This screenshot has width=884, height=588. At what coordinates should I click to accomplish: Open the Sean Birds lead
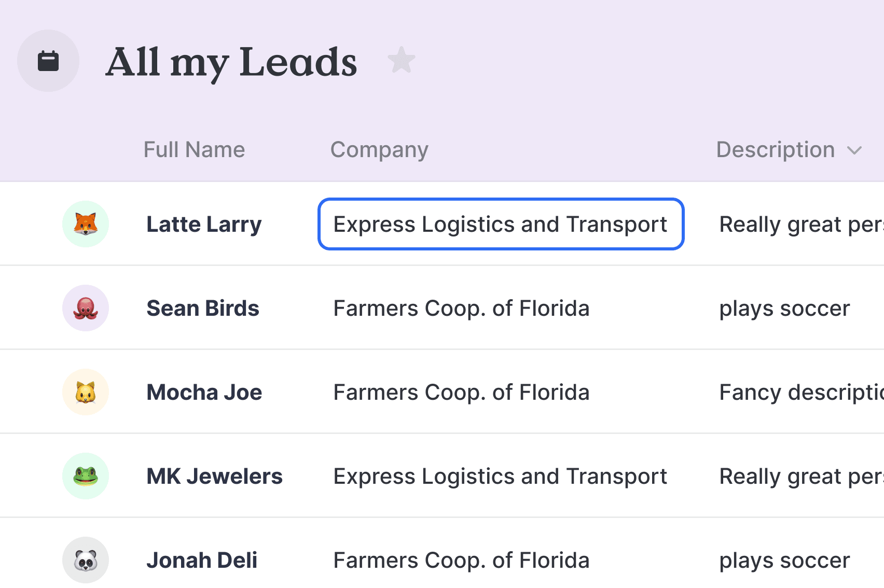[x=203, y=309]
